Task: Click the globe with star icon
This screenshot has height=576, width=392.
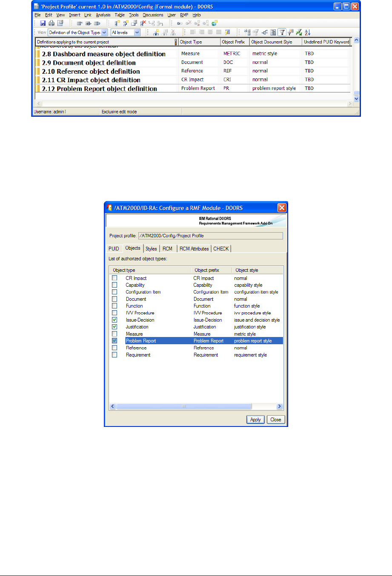Action: [x=215, y=23]
